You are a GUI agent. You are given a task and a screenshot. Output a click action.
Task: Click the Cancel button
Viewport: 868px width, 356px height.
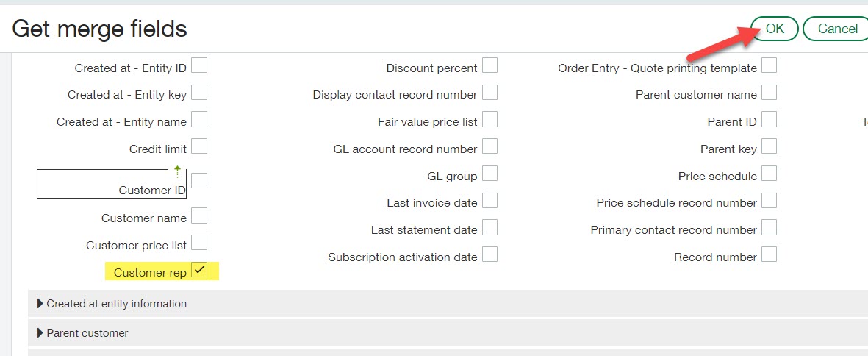(x=837, y=29)
